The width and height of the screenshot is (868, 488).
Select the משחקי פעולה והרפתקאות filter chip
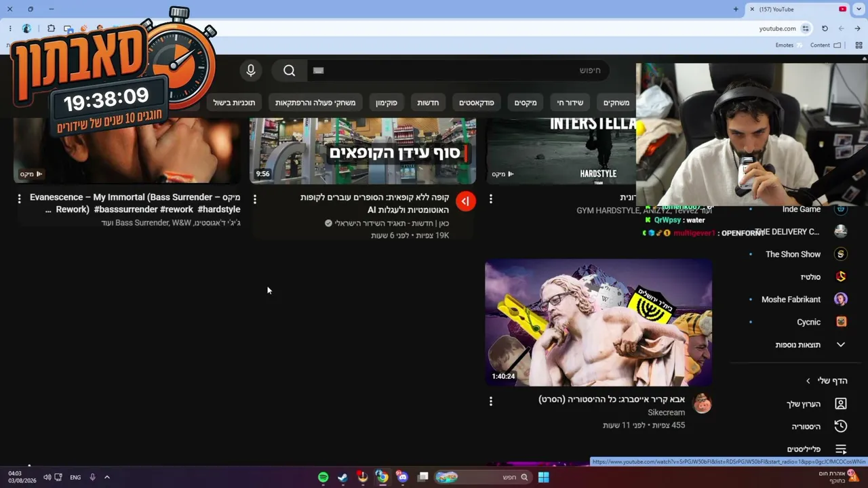315,102
